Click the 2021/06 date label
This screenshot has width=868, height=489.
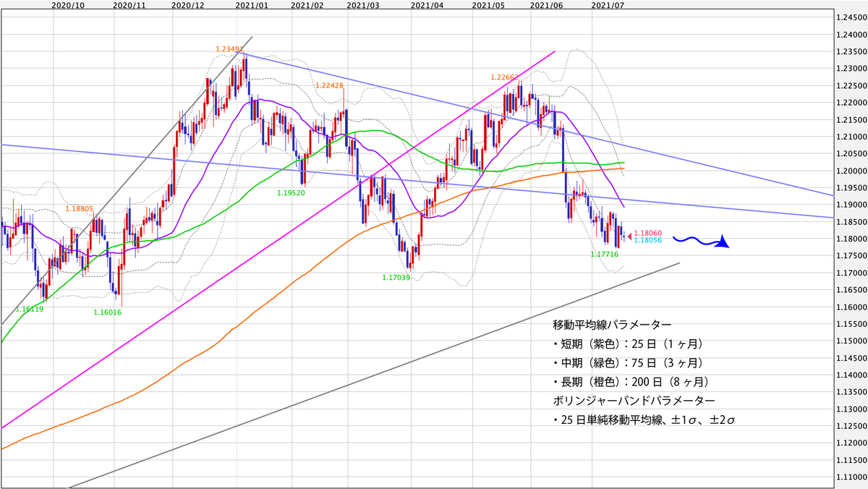tap(546, 4)
